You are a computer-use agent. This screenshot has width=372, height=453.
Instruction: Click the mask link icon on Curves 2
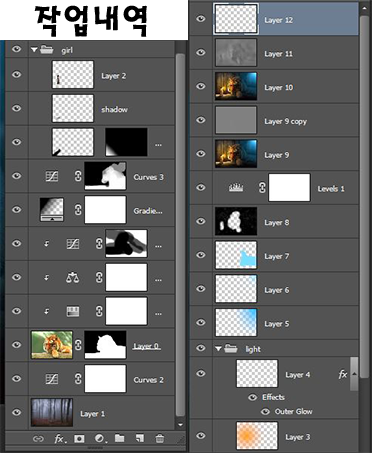[x=78, y=379]
